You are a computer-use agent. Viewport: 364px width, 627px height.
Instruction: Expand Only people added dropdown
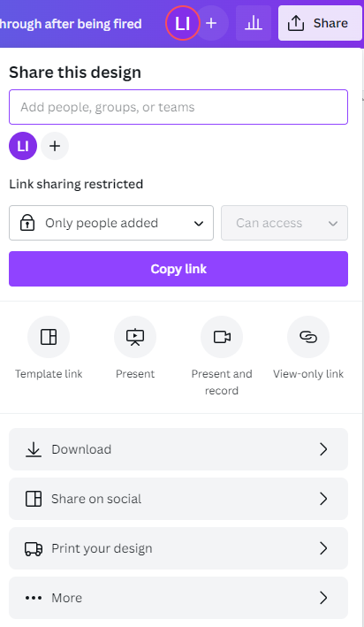pos(111,223)
